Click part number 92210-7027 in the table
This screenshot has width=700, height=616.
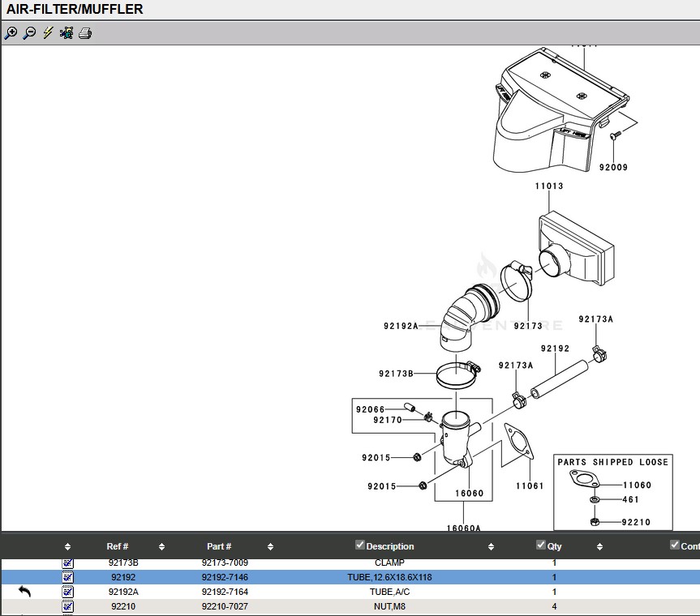point(225,606)
